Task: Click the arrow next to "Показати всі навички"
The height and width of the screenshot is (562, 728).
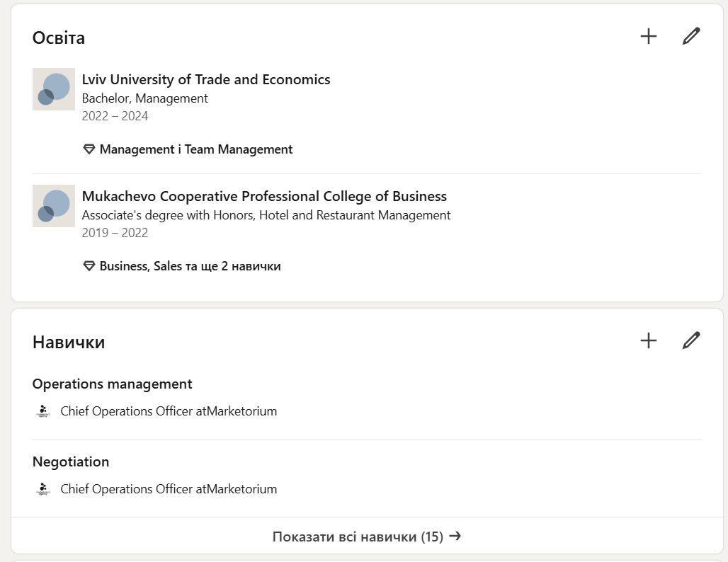Action: point(455,536)
